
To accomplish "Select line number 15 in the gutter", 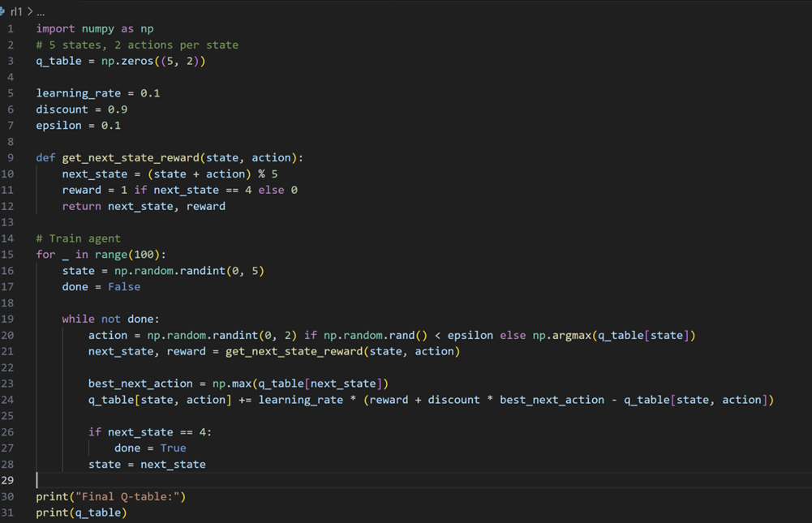I will coord(7,255).
